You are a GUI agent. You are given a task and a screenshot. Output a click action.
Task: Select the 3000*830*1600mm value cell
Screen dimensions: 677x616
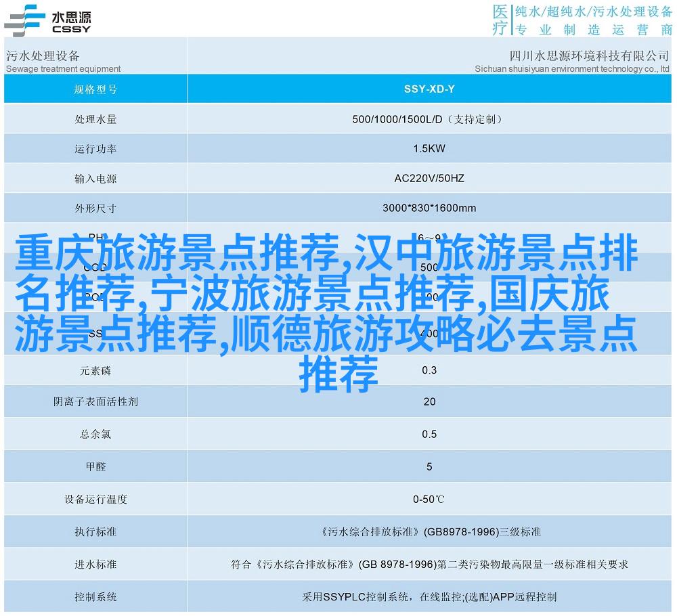pos(429,208)
